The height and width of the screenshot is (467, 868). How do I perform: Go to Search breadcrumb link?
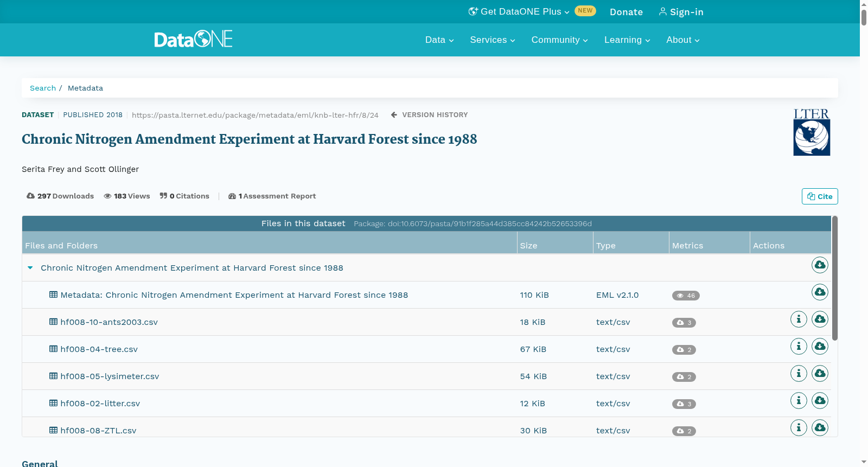(43, 88)
